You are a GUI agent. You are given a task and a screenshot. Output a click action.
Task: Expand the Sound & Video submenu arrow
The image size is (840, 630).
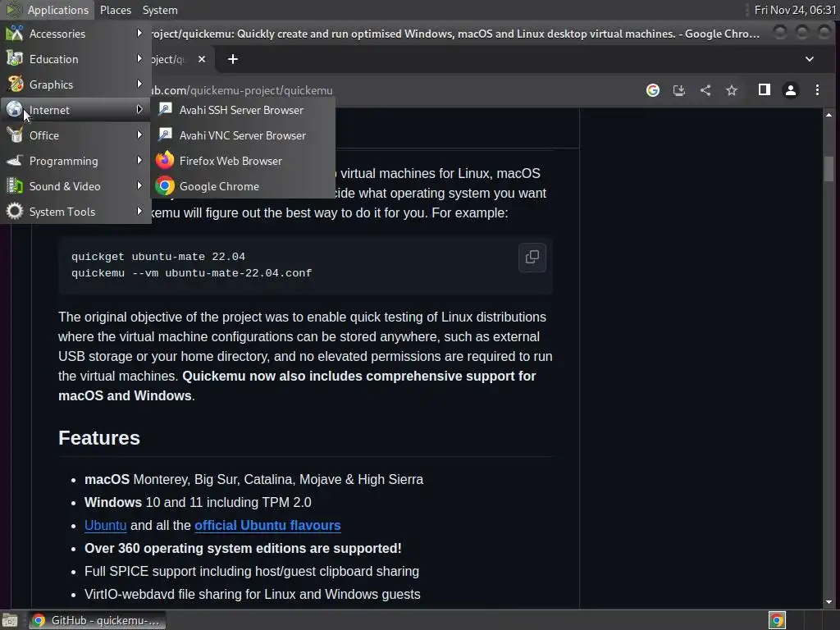(139, 185)
